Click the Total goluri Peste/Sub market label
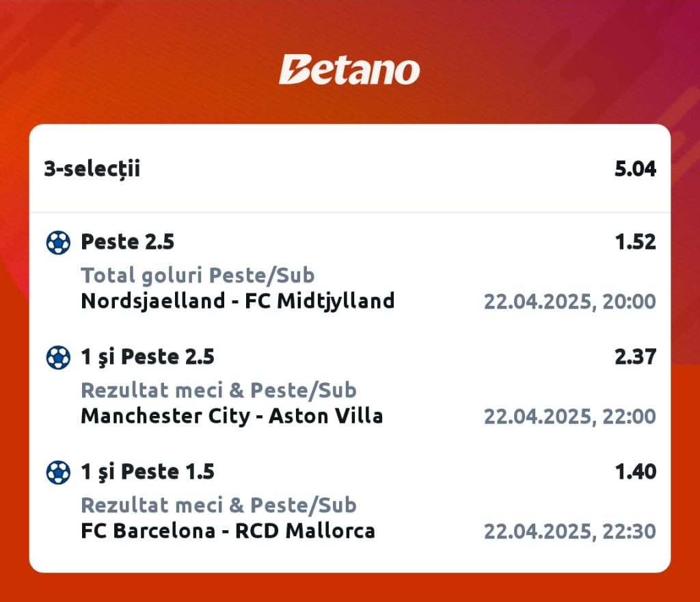The height and width of the screenshot is (602, 700). click(x=198, y=275)
